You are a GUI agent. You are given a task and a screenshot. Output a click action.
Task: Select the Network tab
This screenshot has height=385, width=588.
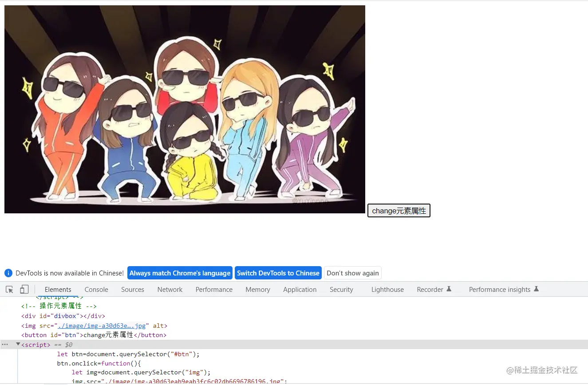click(x=170, y=290)
